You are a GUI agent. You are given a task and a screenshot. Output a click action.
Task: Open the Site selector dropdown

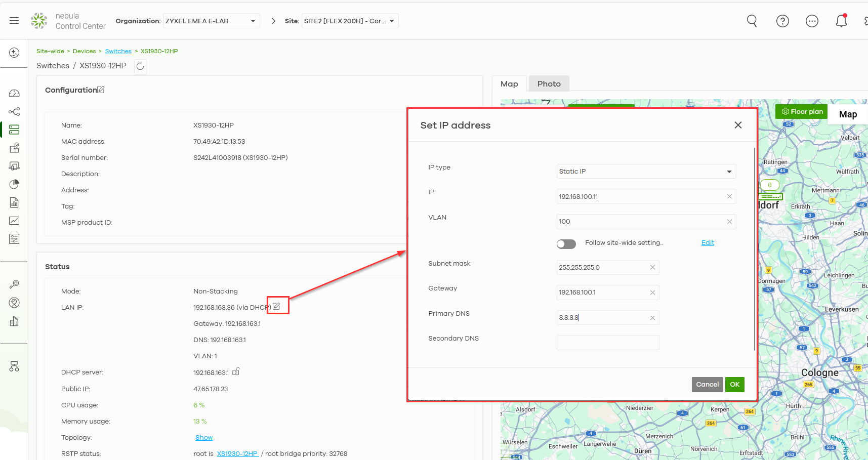click(x=350, y=21)
